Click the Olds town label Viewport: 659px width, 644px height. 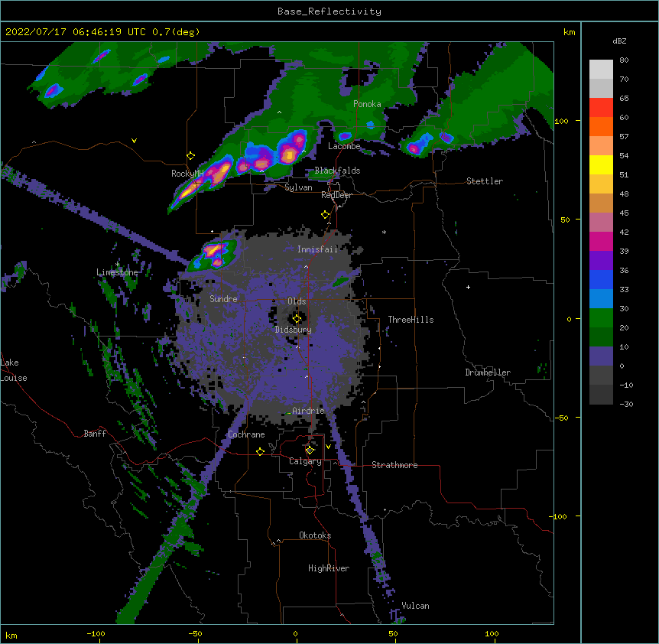297,301
